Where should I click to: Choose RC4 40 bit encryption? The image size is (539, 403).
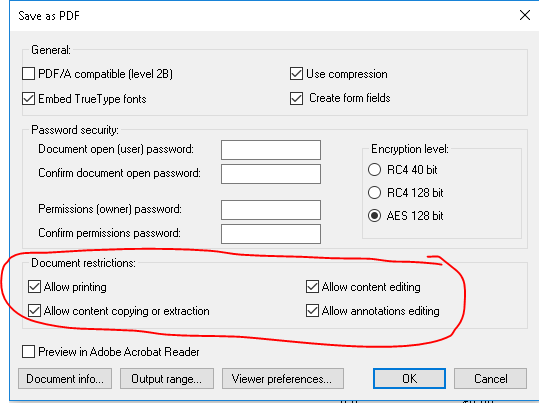pyautogui.click(x=374, y=170)
